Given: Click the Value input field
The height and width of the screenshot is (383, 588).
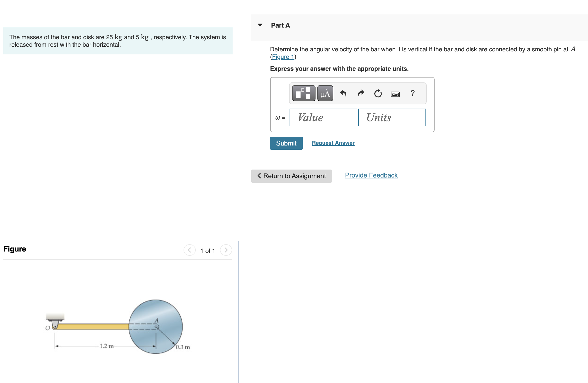Looking at the screenshot, I should [x=323, y=117].
